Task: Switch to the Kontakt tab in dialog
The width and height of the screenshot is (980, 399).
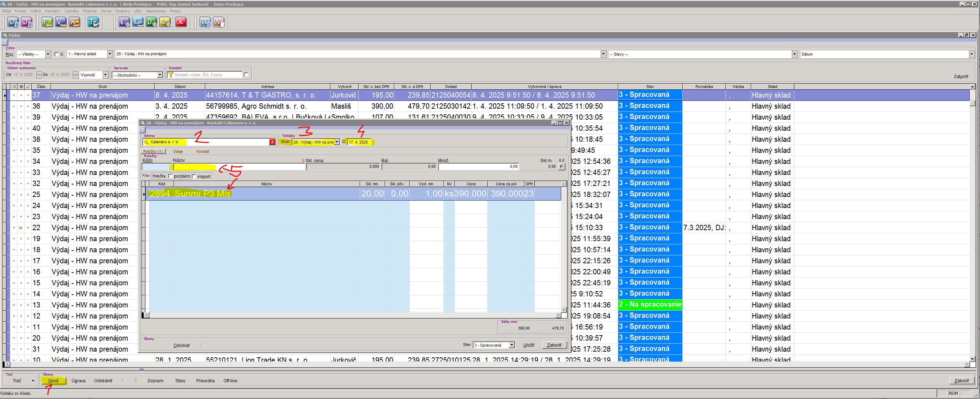Action: (x=203, y=151)
